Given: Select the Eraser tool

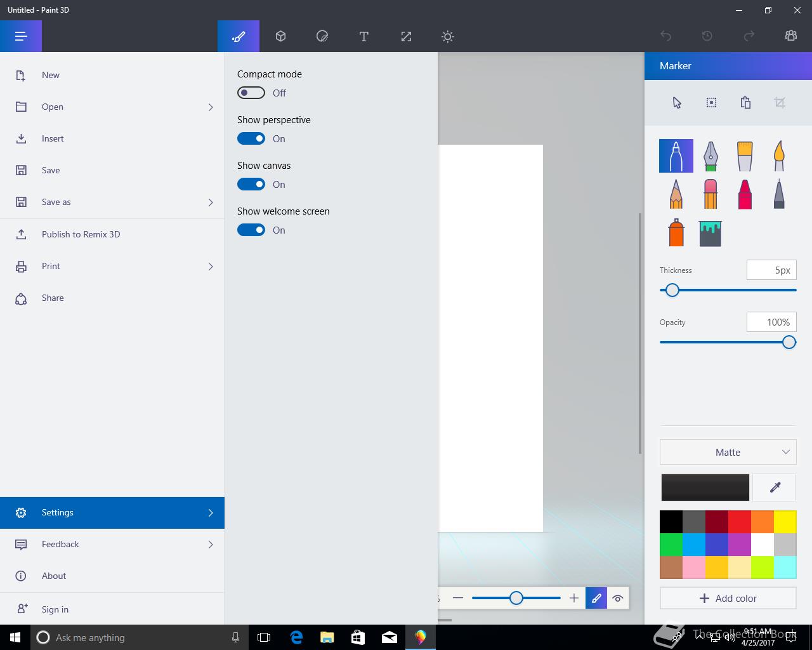Looking at the screenshot, I should (x=710, y=194).
